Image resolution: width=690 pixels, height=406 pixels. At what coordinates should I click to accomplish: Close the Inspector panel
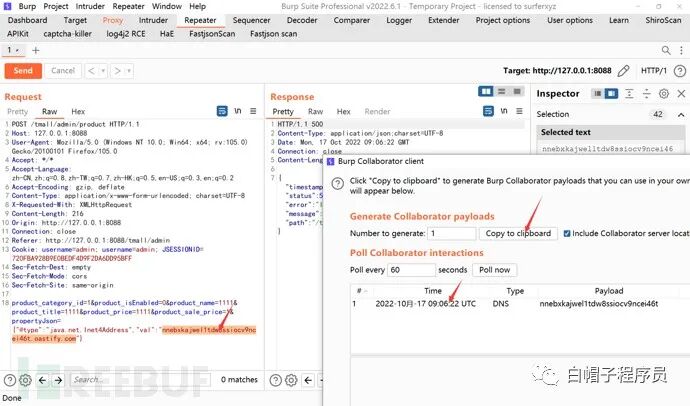(681, 94)
